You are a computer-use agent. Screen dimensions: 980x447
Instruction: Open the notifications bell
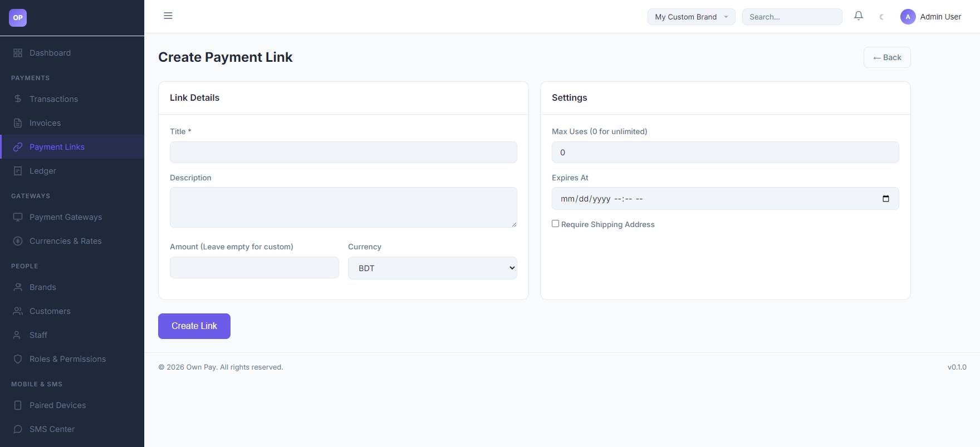(859, 16)
